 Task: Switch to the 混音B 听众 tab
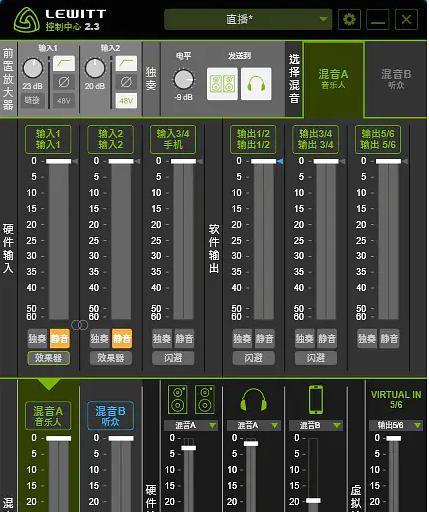tap(396, 79)
